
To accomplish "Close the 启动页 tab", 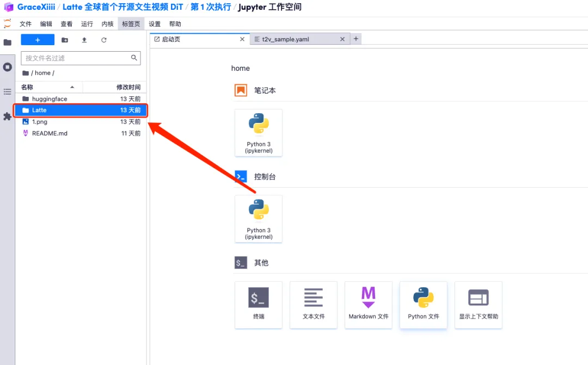I will point(243,39).
